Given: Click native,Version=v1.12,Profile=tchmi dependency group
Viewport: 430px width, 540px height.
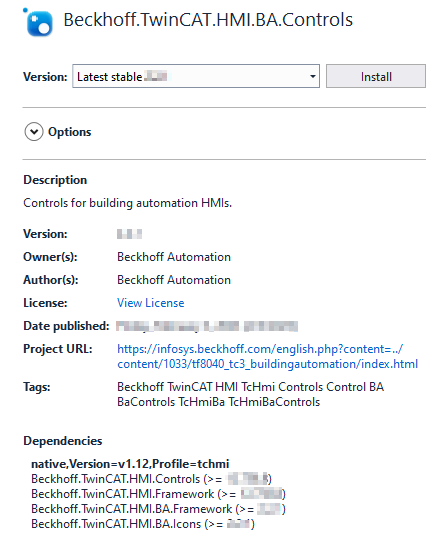Looking at the screenshot, I should click(x=130, y=464).
